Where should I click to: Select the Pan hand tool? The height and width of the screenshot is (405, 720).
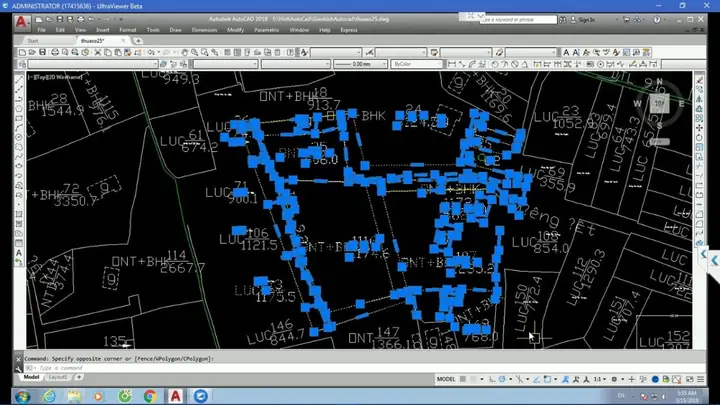pos(184,52)
